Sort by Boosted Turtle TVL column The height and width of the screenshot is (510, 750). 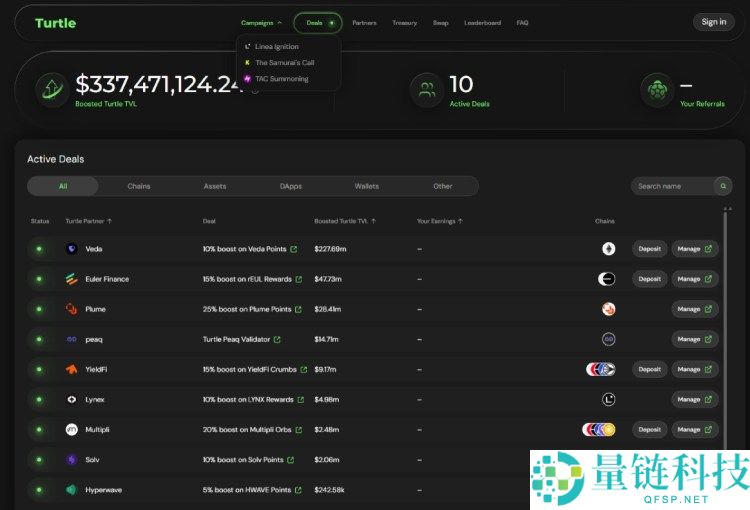[x=343, y=221]
